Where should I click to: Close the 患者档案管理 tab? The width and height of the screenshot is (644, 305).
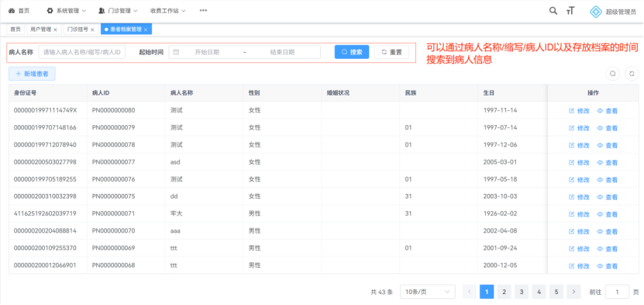(146, 29)
